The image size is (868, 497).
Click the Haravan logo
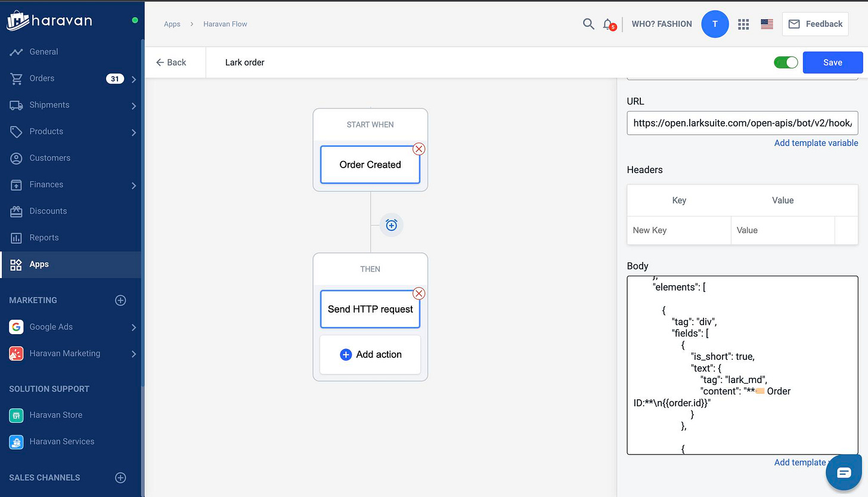(x=49, y=21)
